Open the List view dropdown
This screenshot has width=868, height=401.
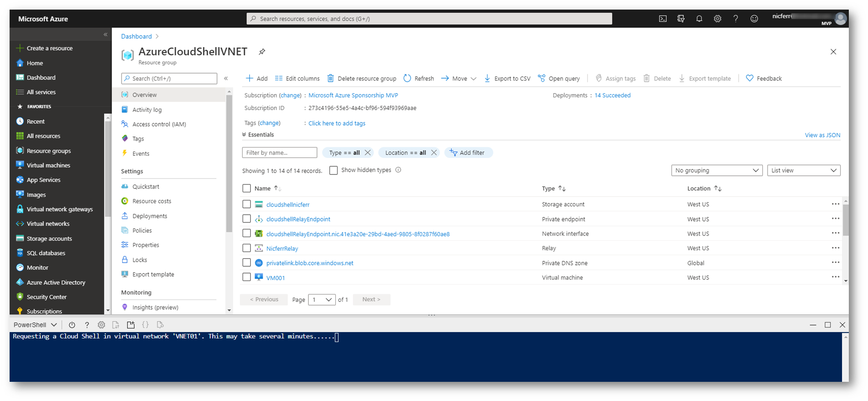coord(804,170)
